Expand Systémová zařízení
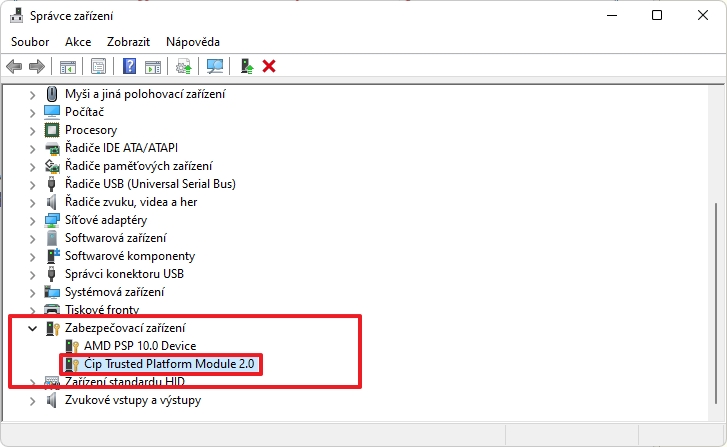 click(32, 294)
